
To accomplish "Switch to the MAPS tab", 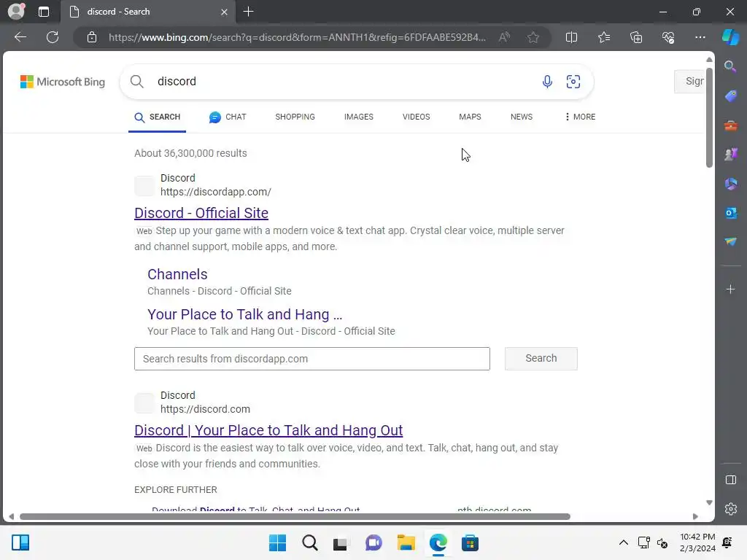I will point(470,117).
